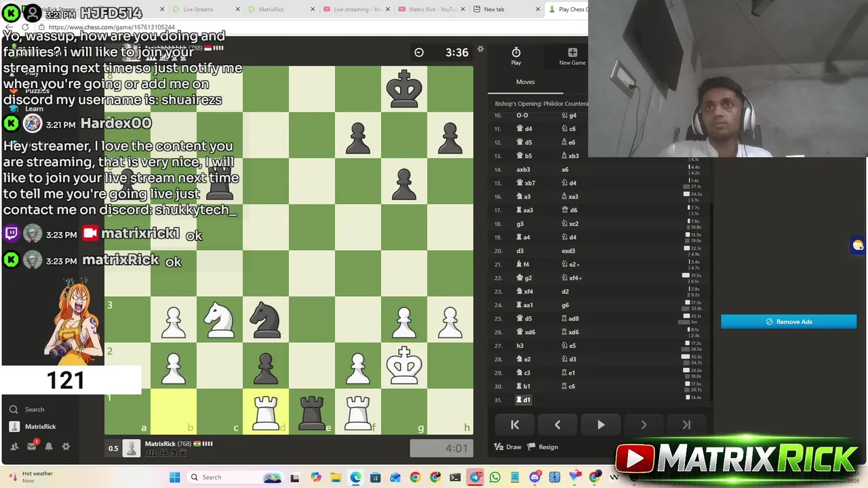Jump to the last move
The width and height of the screenshot is (868, 488).
click(x=686, y=425)
